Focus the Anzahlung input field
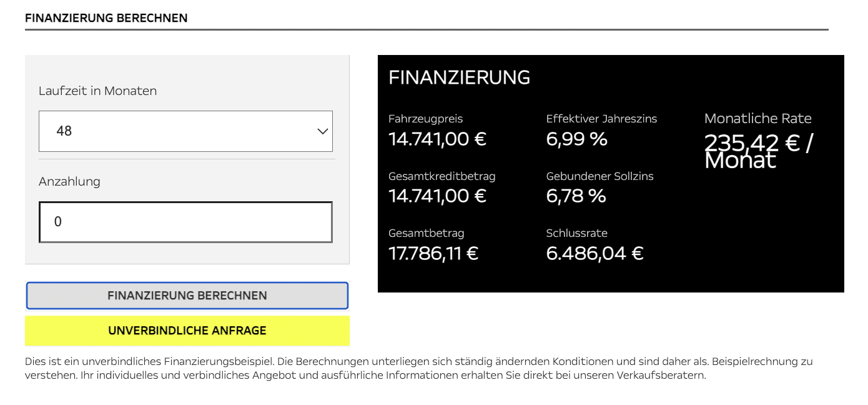This screenshot has height=405, width=868. (185, 222)
